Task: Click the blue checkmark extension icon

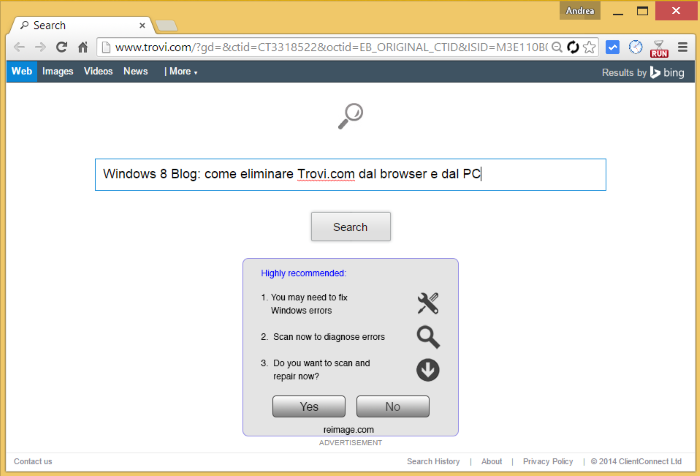Action: tap(613, 47)
